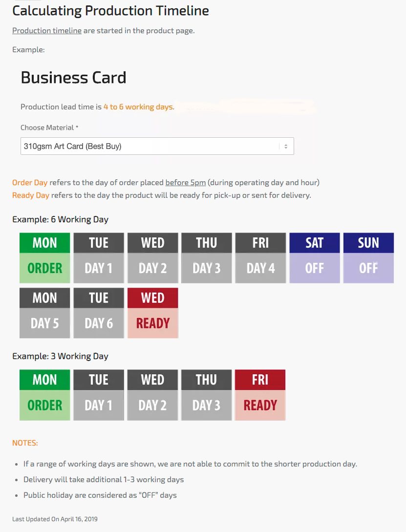406x532 pixels.
Task: Click the orange '4 to 6 working days' text
Action: [x=138, y=106]
